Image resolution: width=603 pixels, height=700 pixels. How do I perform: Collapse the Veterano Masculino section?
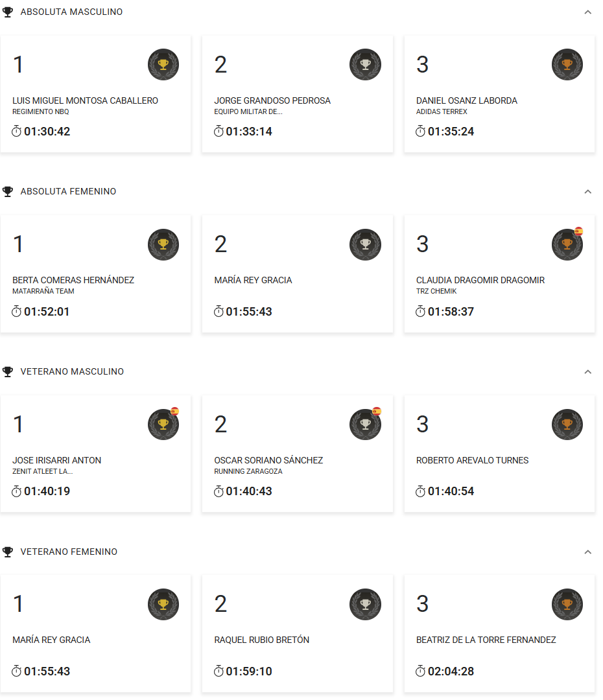pyautogui.click(x=587, y=372)
